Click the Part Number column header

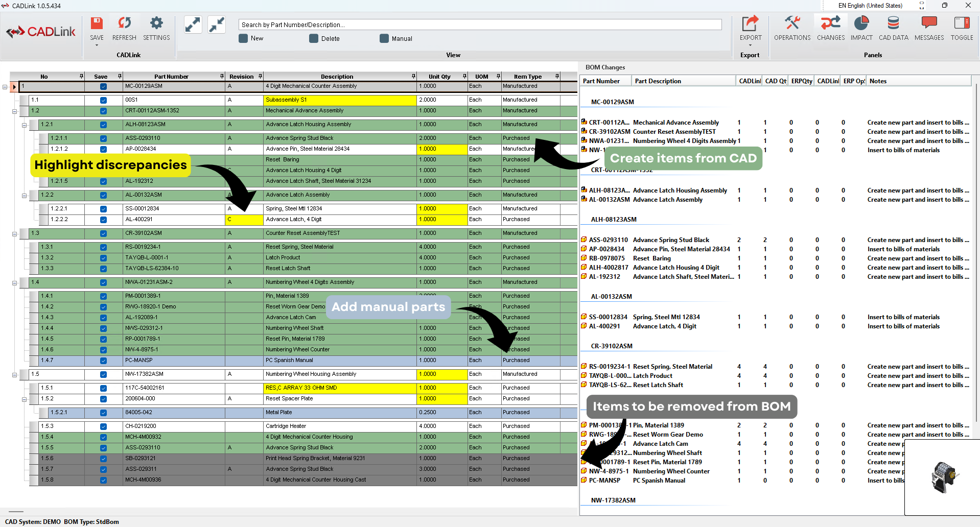(x=171, y=77)
